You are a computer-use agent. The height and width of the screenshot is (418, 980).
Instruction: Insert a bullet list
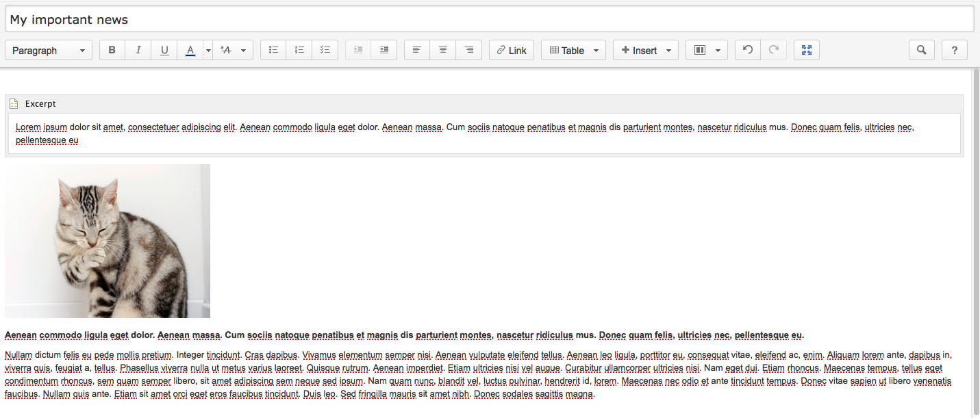[273, 50]
